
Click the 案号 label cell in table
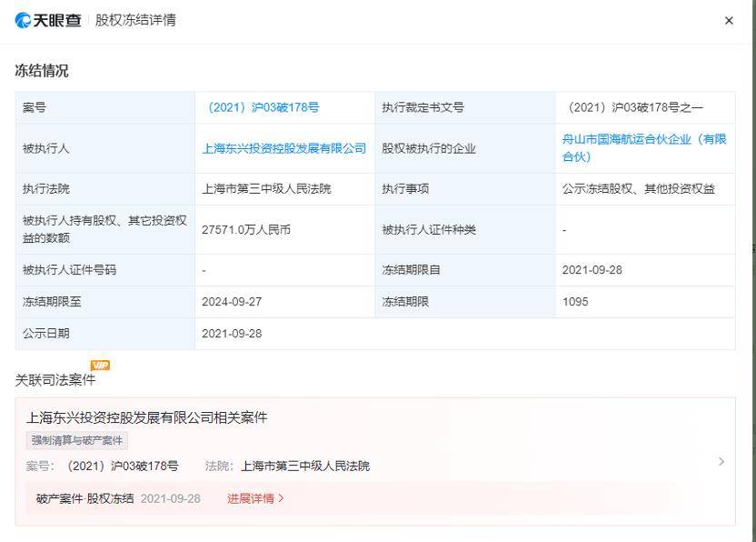pyautogui.click(x=105, y=107)
